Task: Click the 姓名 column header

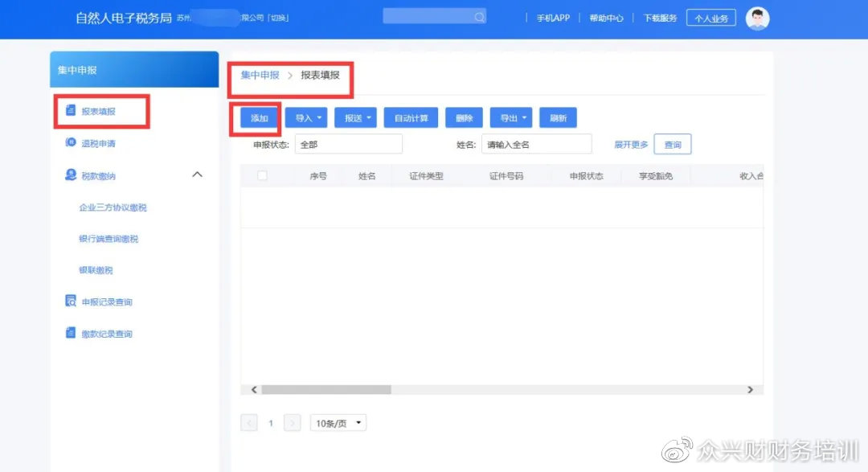Action: point(366,176)
